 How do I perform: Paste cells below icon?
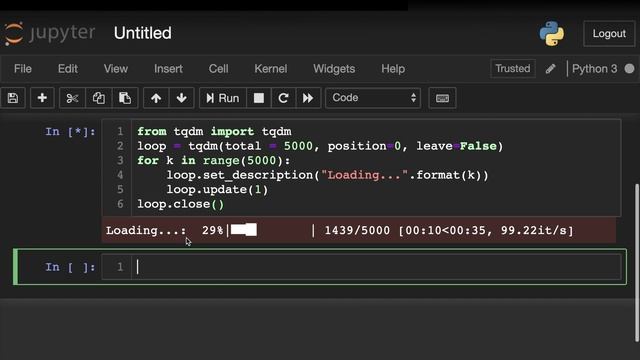click(x=125, y=98)
